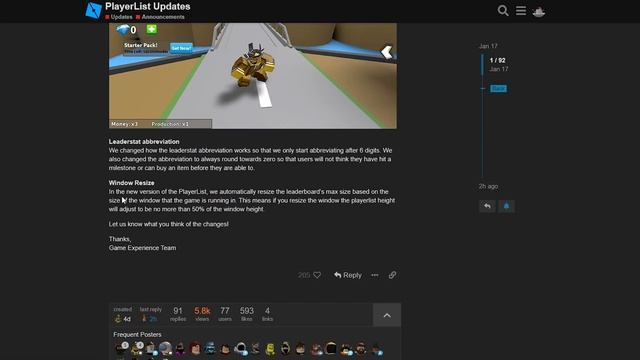The width and height of the screenshot is (640, 360).
Task: Click the 593 likes count
Action: (x=247, y=314)
